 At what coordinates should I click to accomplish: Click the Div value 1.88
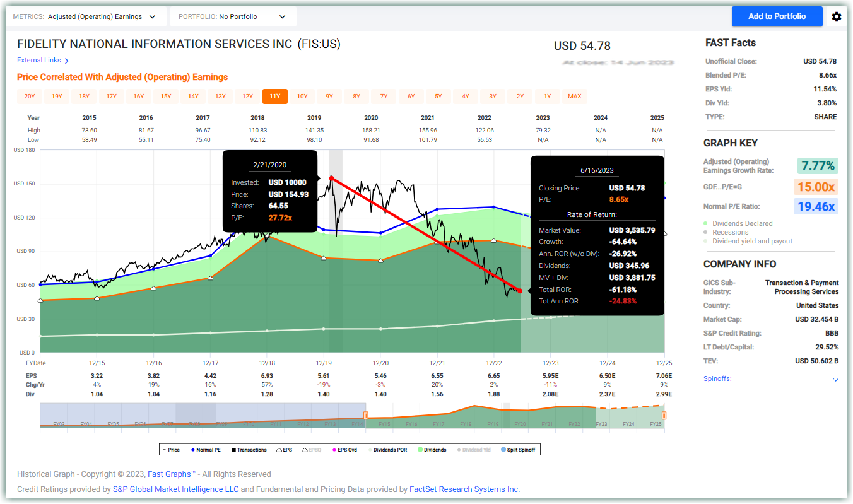(493, 394)
